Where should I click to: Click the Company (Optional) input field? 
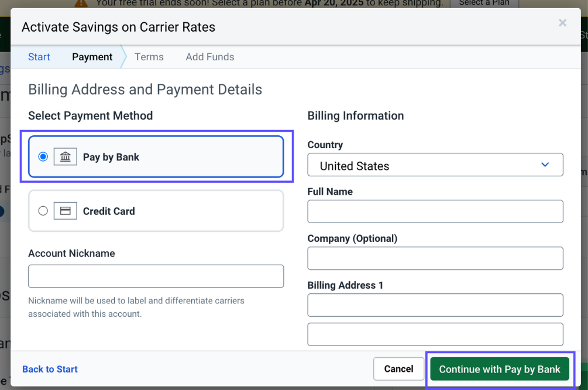[435, 258]
